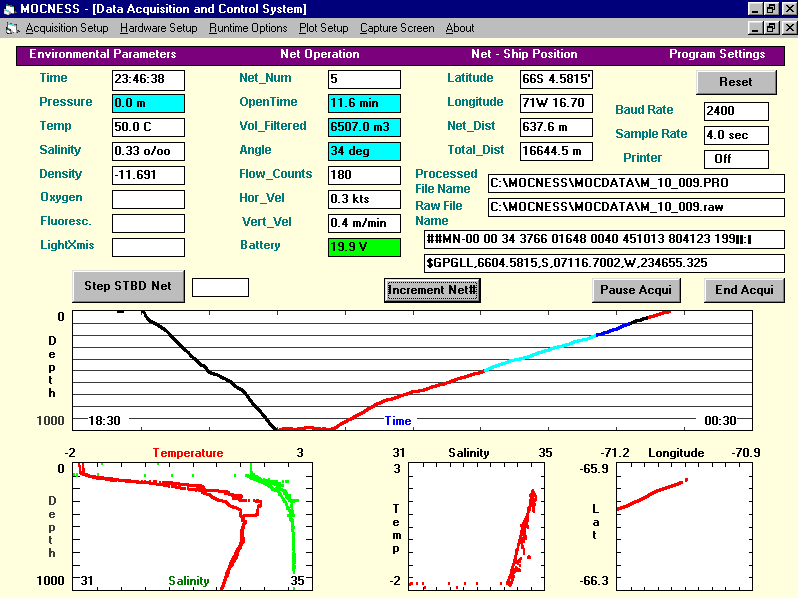The height and width of the screenshot is (598, 798).
Task: Click the $GPGLL GPS string field
Action: coord(604,263)
